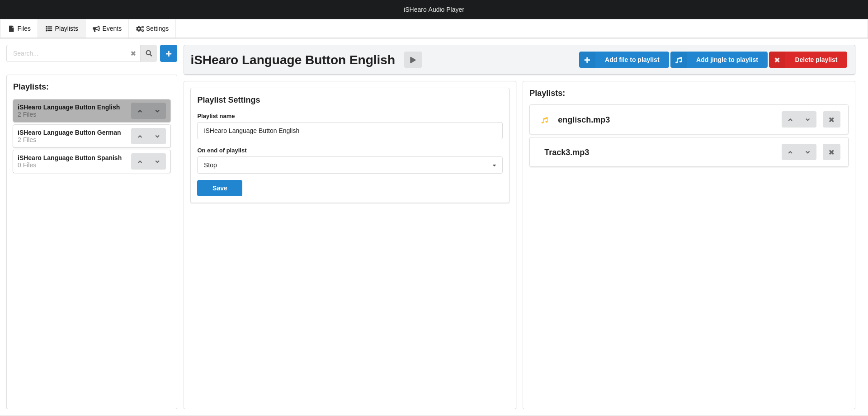Viewport: 868px width, 416px height.
Task: Open the Events tab
Action: pos(107,28)
